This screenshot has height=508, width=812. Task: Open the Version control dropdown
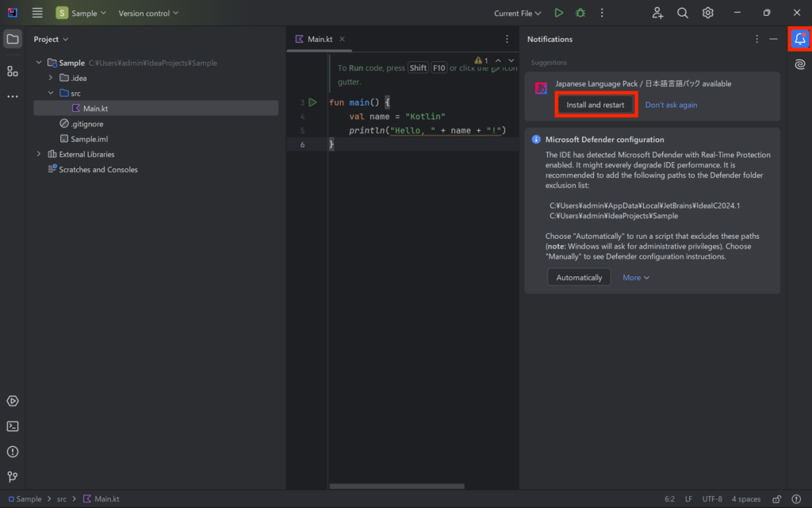click(x=148, y=13)
